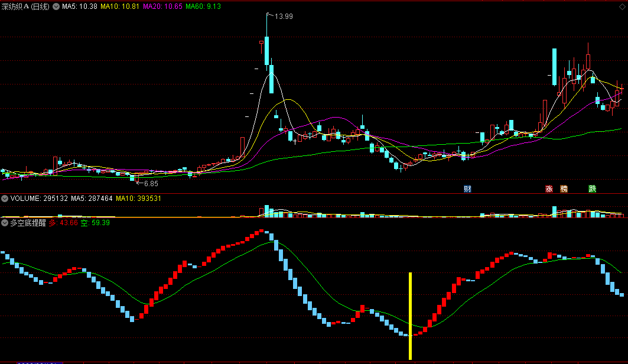Click the green 跌 event marker
The width and height of the screenshot is (628, 364).
click(x=593, y=189)
